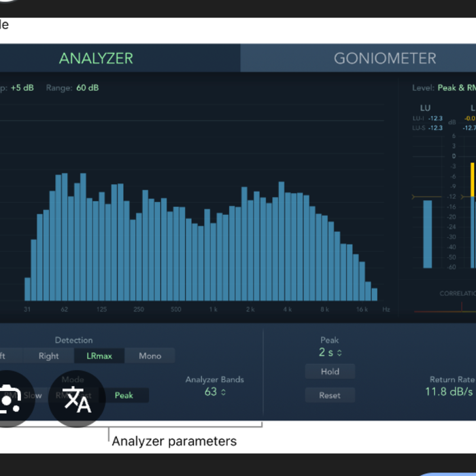Open the Level Peak & RMS menu

456,88
